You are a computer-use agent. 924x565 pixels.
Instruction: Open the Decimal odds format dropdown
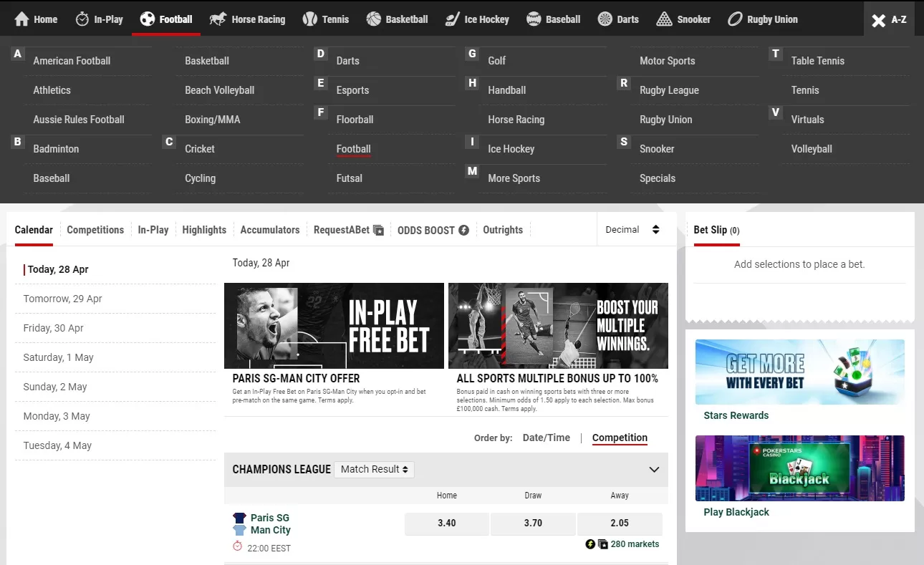point(632,230)
